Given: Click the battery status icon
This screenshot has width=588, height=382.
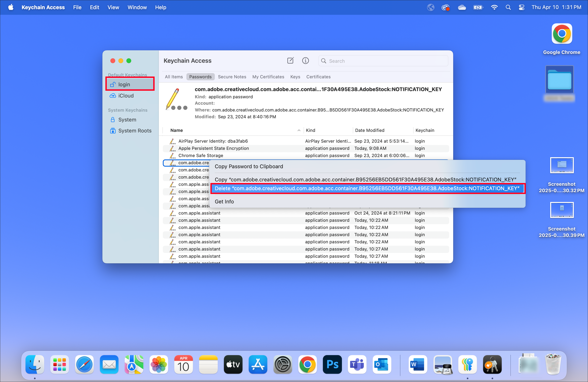Looking at the screenshot, I should (x=478, y=7).
